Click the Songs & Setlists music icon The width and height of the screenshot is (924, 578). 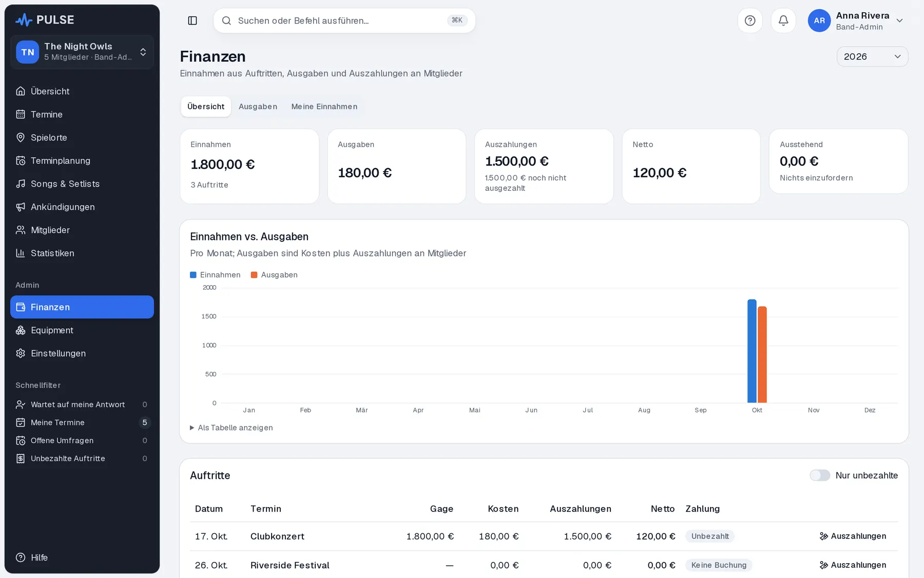tap(21, 183)
